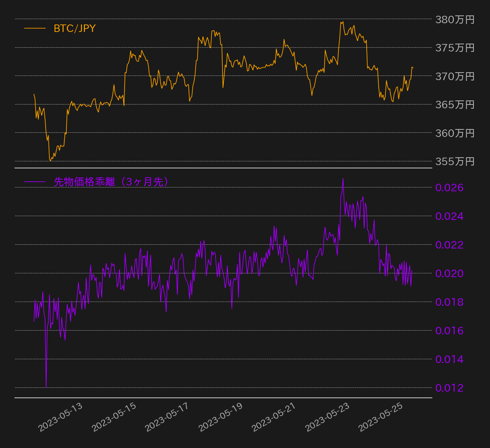Viewport: 490px width, 448px height.
Task: Select the 355万円 axis label
Action: [454, 161]
